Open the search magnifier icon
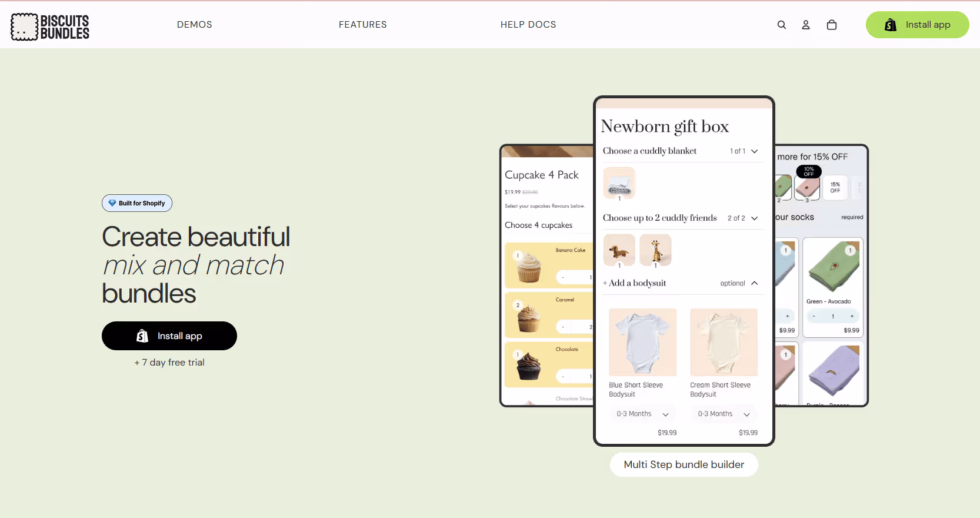The height and width of the screenshot is (518, 980). pos(782,25)
